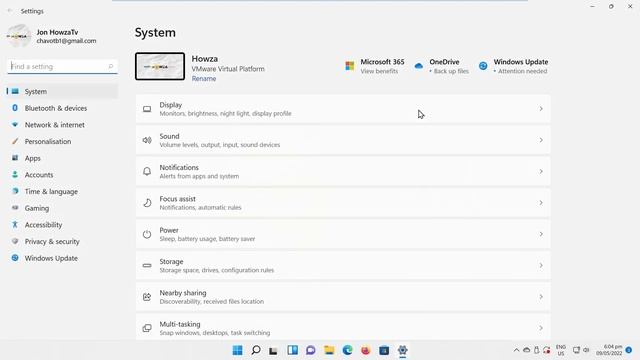This screenshot has width=640, height=360.
Task: Click the search magnifier in Find a setting
Action: click(x=111, y=66)
